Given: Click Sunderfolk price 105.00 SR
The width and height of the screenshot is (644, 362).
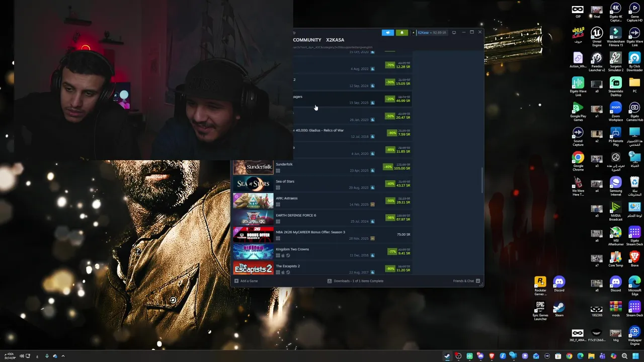Looking at the screenshot, I should pyautogui.click(x=403, y=168).
